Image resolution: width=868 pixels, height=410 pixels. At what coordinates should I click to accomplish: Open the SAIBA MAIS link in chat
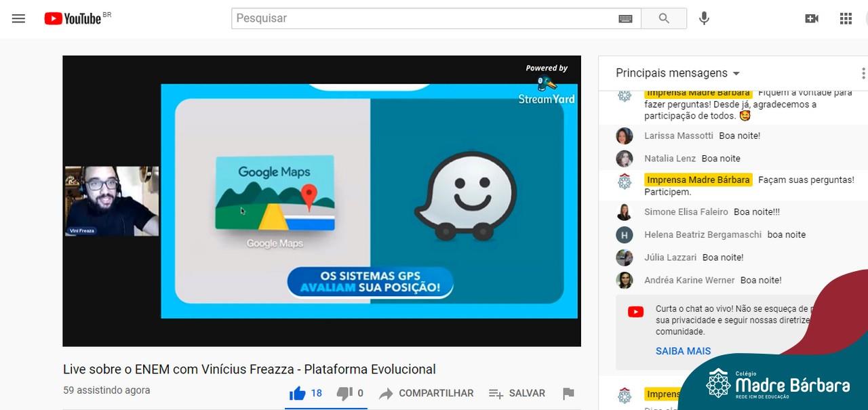pos(683,351)
